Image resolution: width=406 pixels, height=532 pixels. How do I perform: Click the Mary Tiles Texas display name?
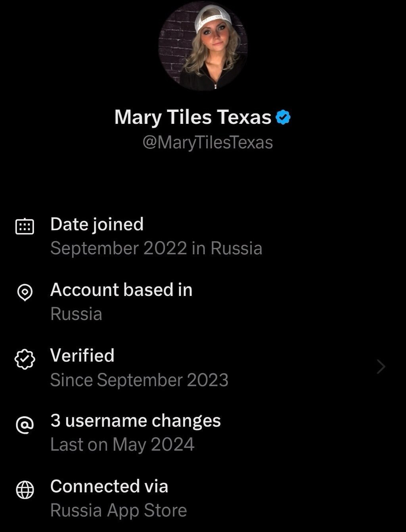(x=193, y=117)
